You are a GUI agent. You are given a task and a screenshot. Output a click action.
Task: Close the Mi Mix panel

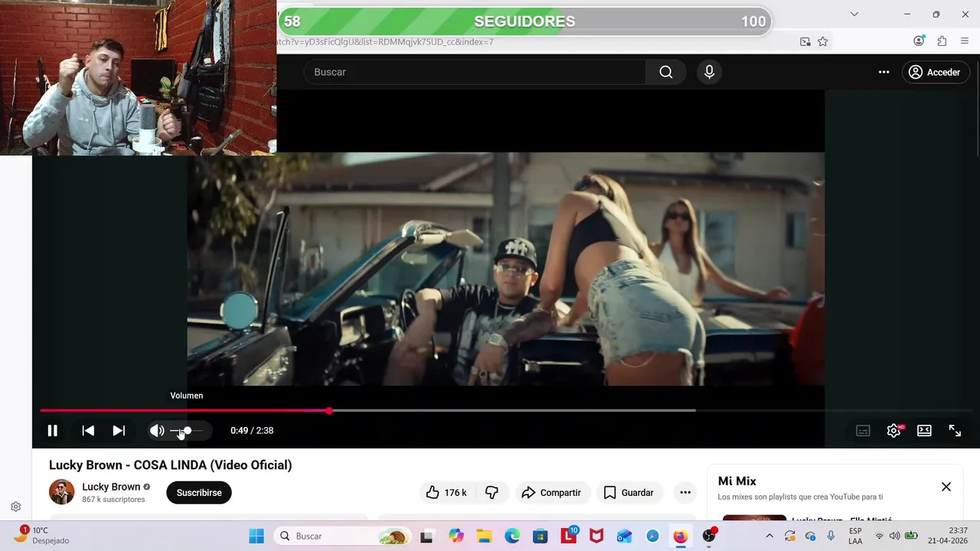pos(946,487)
